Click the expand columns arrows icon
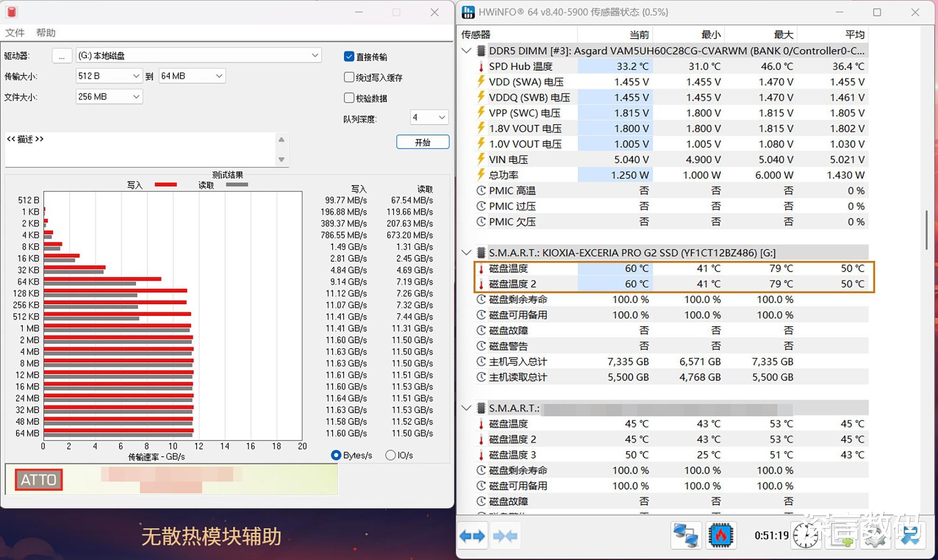 click(472, 536)
